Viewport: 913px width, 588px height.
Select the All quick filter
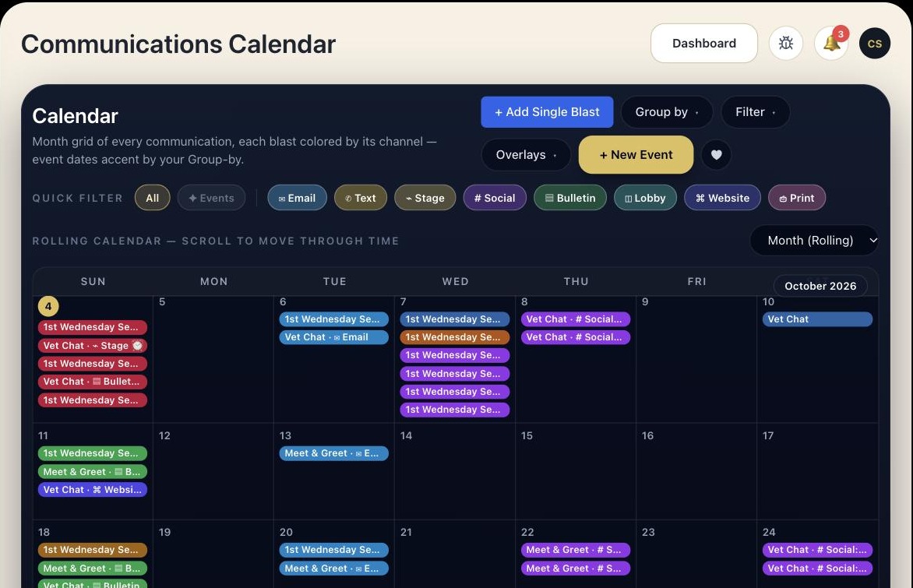tap(153, 198)
